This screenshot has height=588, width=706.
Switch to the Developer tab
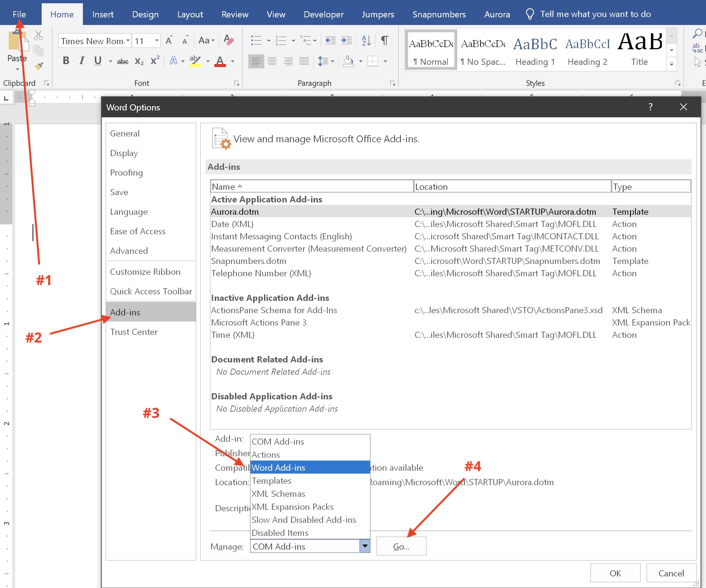(x=324, y=14)
